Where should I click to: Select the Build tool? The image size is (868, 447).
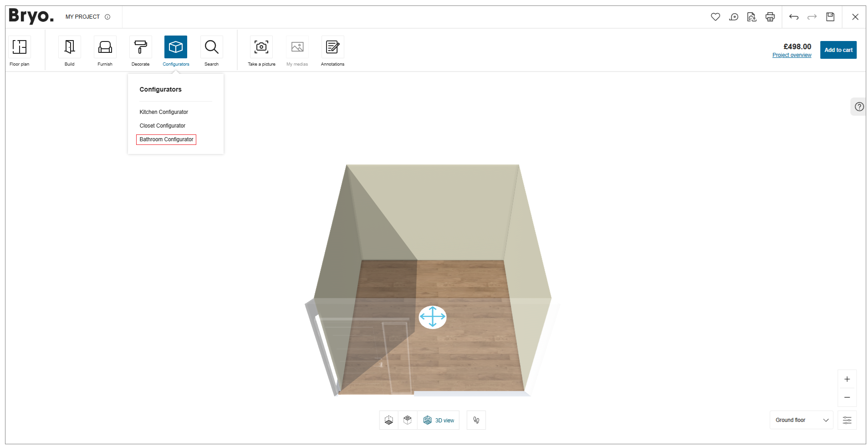tap(69, 50)
